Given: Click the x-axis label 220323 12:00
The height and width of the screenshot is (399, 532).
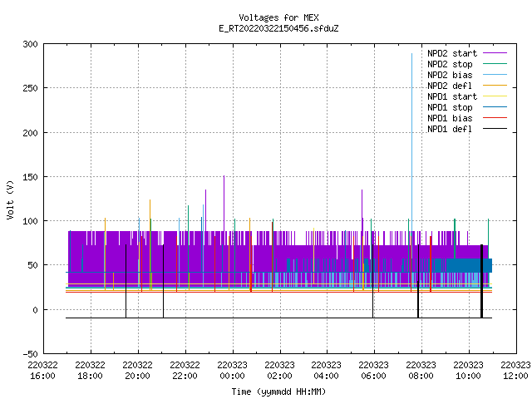Looking at the screenshot, I should click(515, 371).
